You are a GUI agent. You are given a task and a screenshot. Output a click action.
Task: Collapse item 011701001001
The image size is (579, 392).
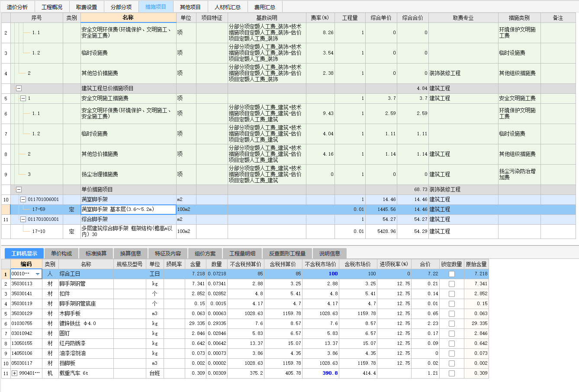coord(23,219)
